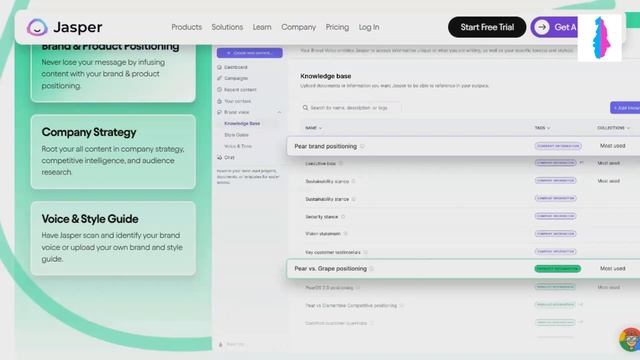Click the arrow circle in the purple button

click(x=542, y=27)
